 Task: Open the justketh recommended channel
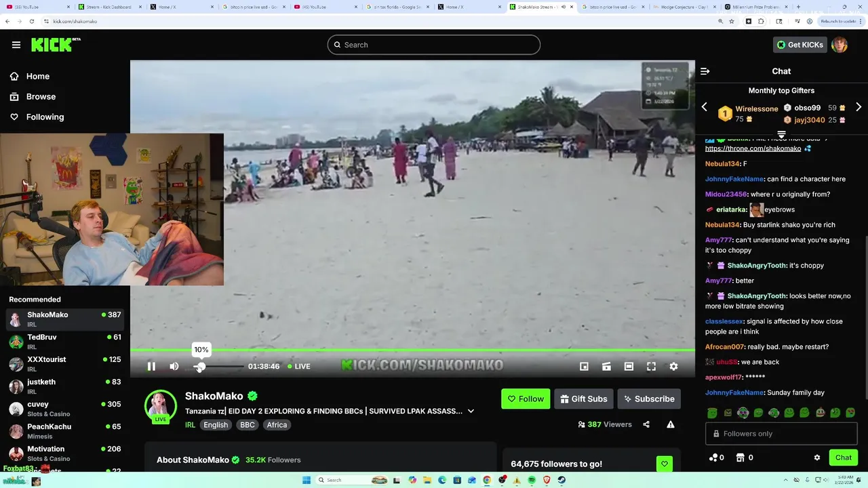pos(65,386)
